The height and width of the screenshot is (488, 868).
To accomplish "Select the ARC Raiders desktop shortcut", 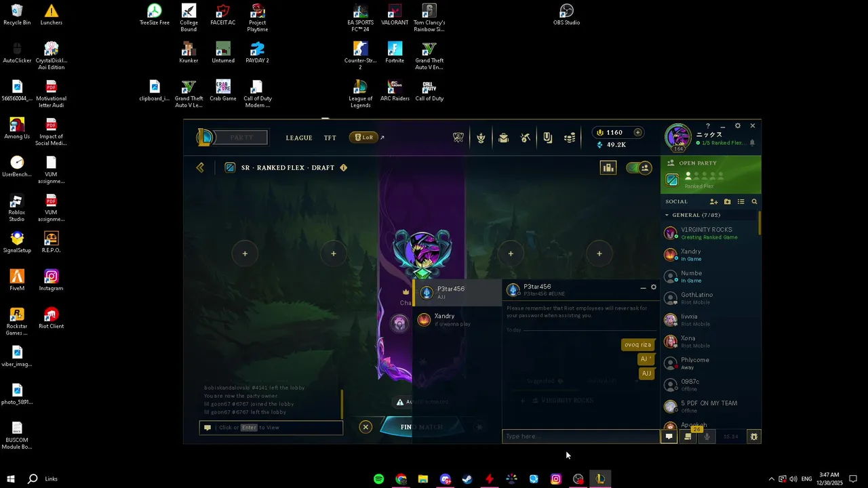I will pyautogui.click(x=395, y=91).
